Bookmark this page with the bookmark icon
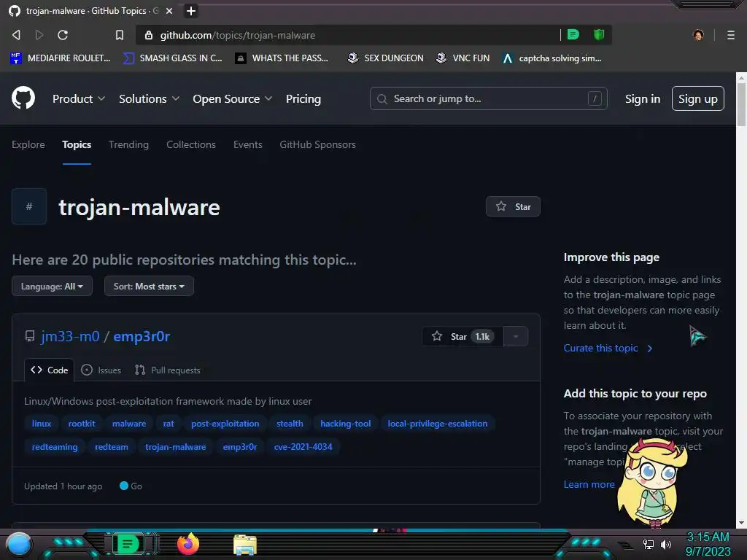The width and height of the screenshot is (747, 560). tap(119, 35)
